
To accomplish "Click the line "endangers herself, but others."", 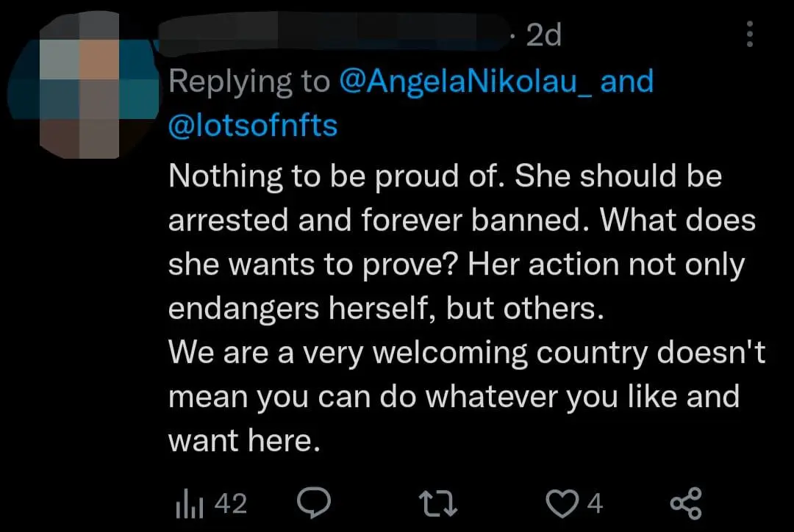I will [385, 309].
